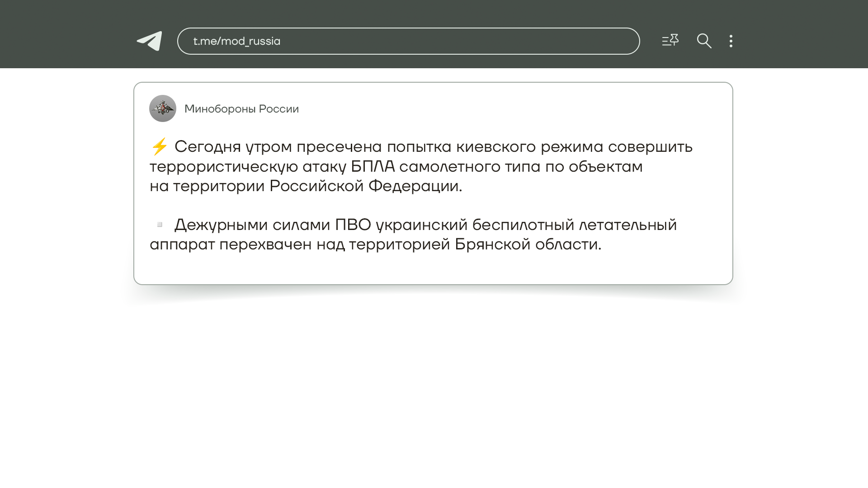Viewport: 868px width, 488px height.
Task: Click the word Брянской in the message
Action: [492, 244]
